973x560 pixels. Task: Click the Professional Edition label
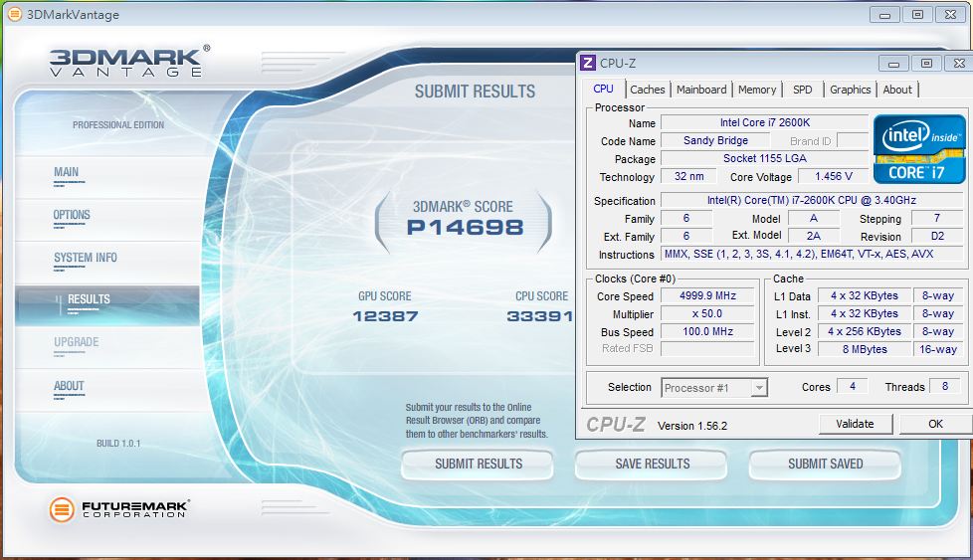pyautogui.click(x=118, y=125)
